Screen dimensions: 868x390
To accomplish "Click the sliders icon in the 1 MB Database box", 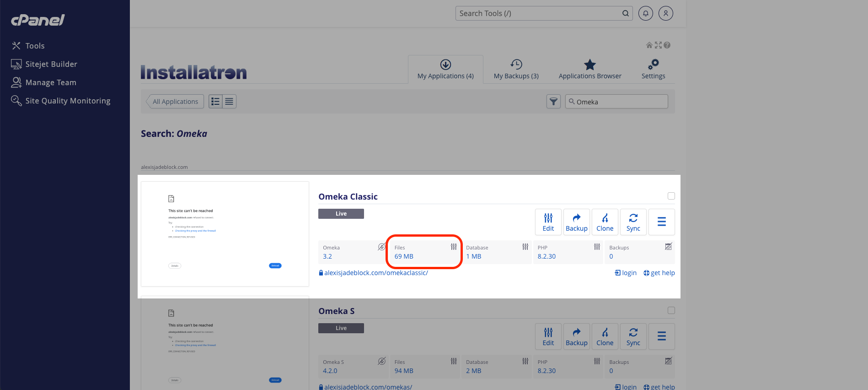I will [525, 247].
